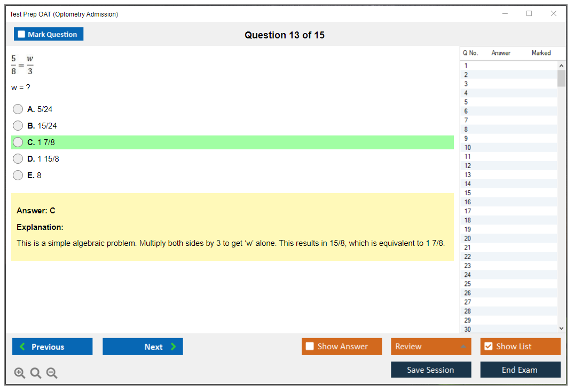Click the zoom in magnifier icon
574x392 pixels.
coord(20,373)
